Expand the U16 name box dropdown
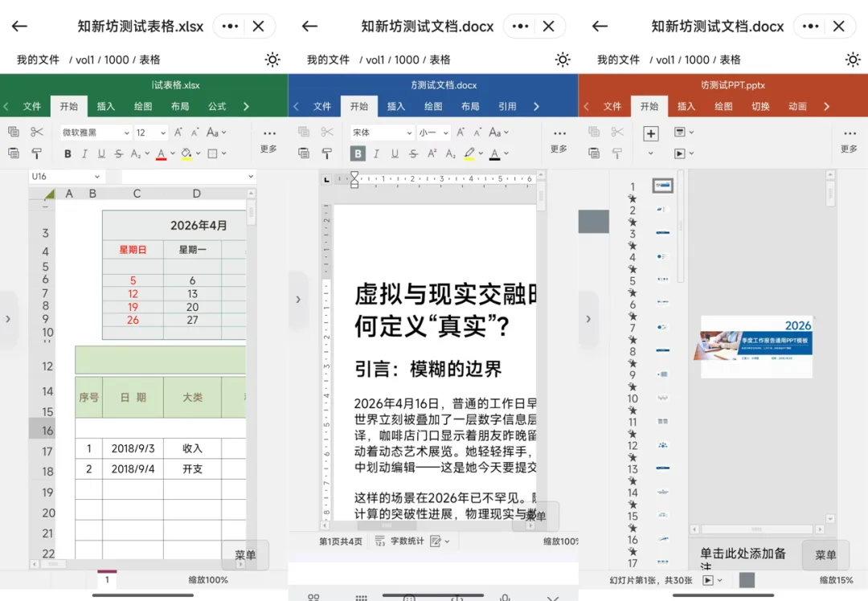The width and height of the screenshot is (868, 601). (x=97, y=177)
